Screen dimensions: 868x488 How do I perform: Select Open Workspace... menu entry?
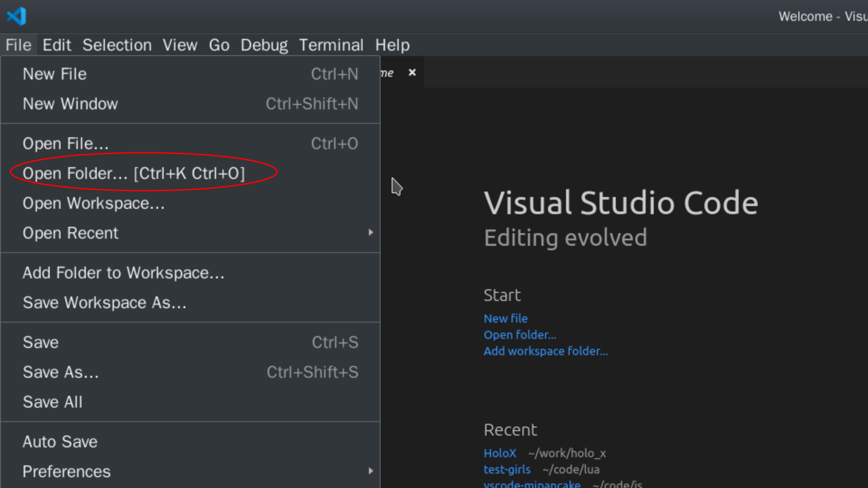[x=190, y=203]
